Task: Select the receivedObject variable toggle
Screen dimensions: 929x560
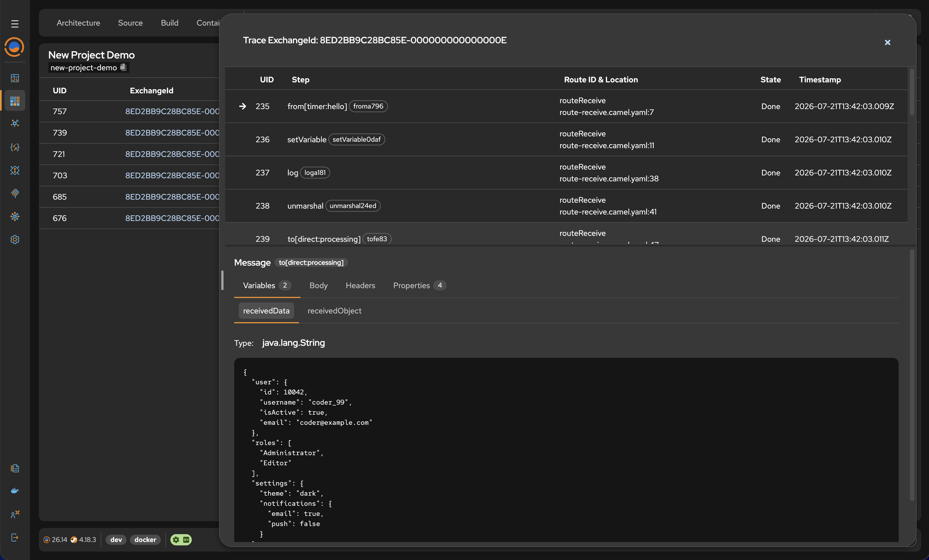Action: coord(334,311)
